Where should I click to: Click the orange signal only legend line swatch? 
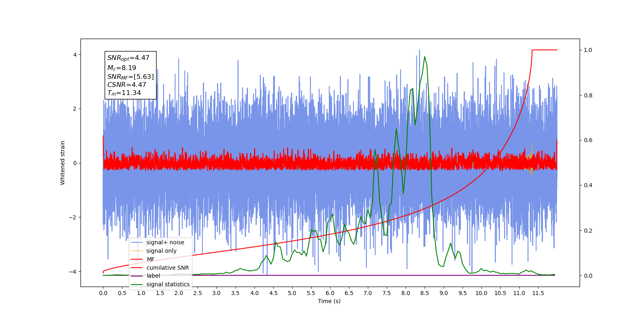(x=137, y=251)
